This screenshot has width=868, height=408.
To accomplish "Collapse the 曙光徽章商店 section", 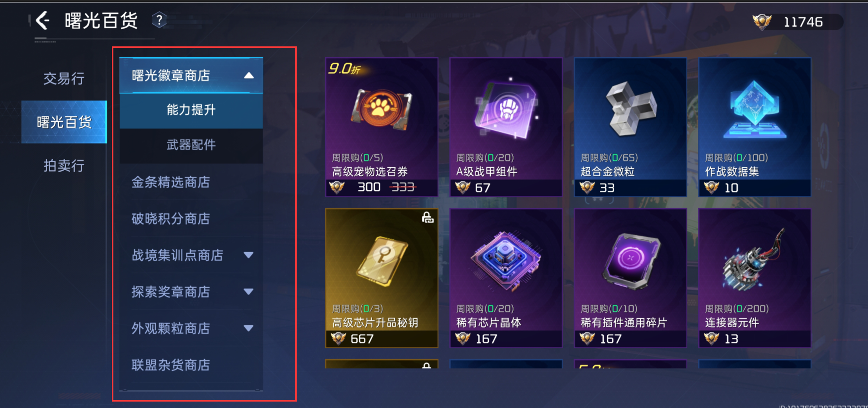I will point(249,75).
